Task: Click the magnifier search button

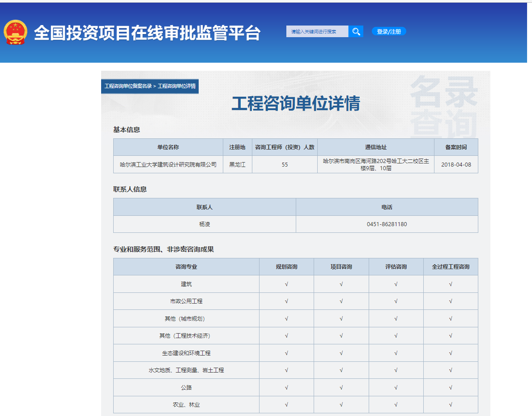Action: [356, 32]
